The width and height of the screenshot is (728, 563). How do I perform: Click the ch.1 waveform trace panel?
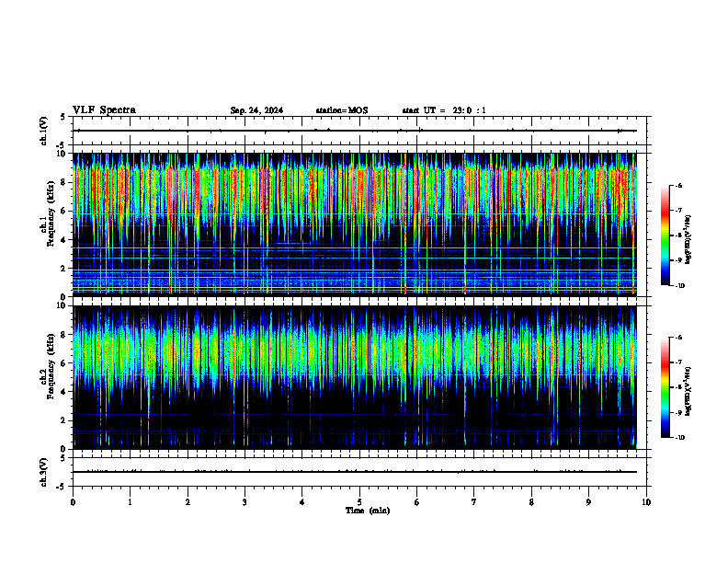click(x=359, y=131)
